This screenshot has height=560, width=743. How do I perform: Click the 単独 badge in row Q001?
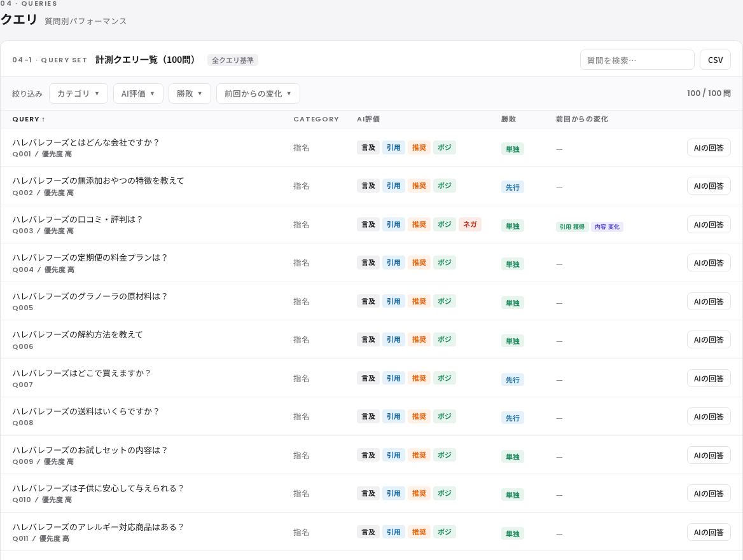pos(512,149)
